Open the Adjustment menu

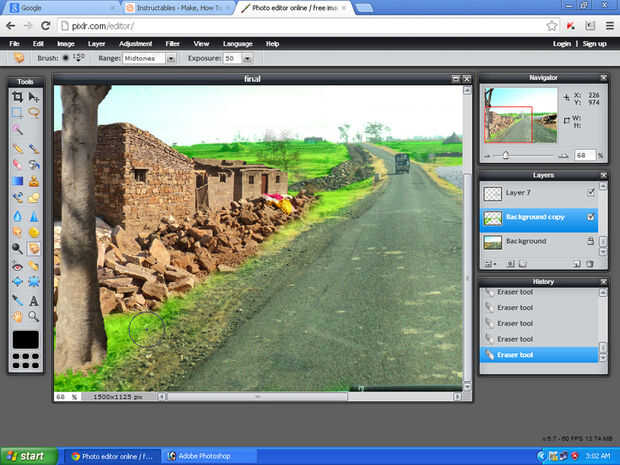tap(136, 44)
